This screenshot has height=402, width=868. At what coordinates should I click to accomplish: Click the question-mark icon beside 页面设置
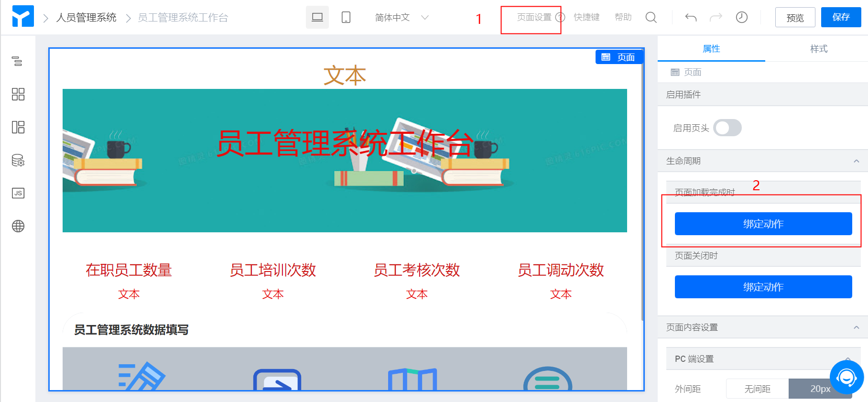(x=560, y=17)
